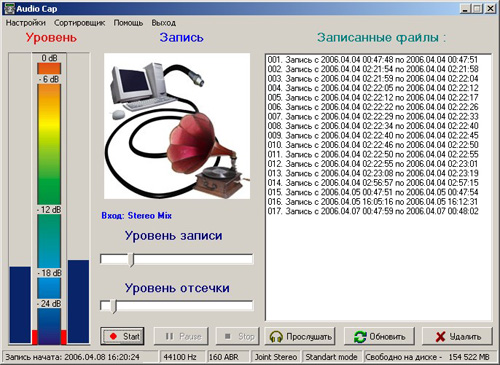Click the red record Start button

click(x=122, y=336)
